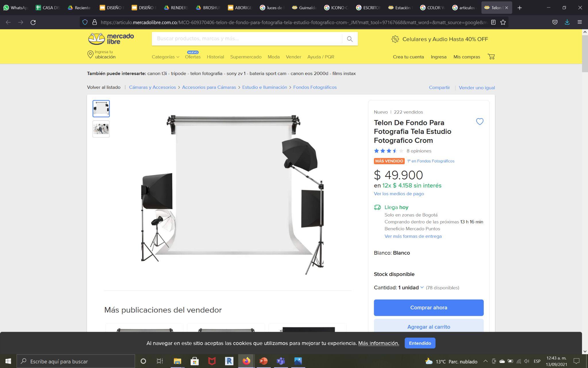This screenshot has width=588, height=368.
Task: Click the location pin icon
Action: (x=90, y=54)
